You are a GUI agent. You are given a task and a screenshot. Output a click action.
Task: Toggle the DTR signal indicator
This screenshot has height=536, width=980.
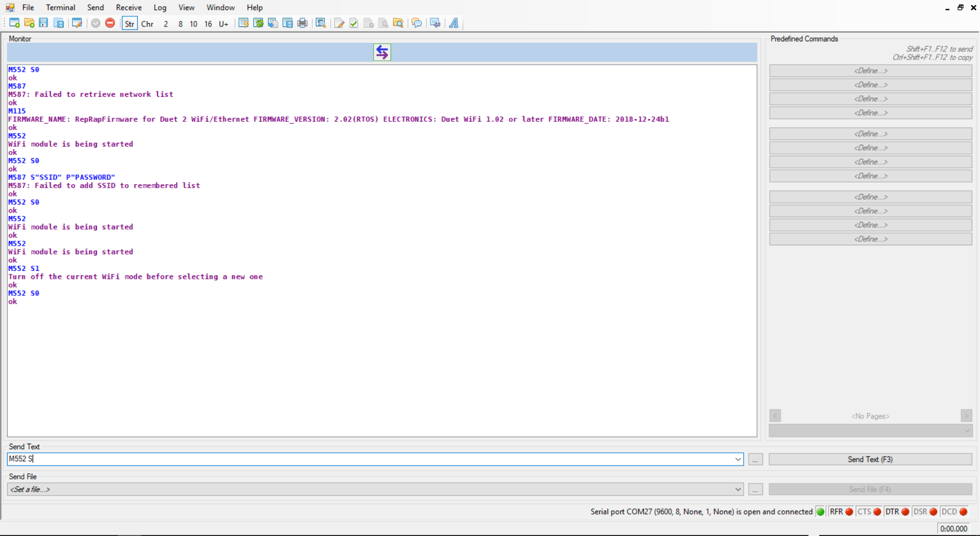click(897, 512)
